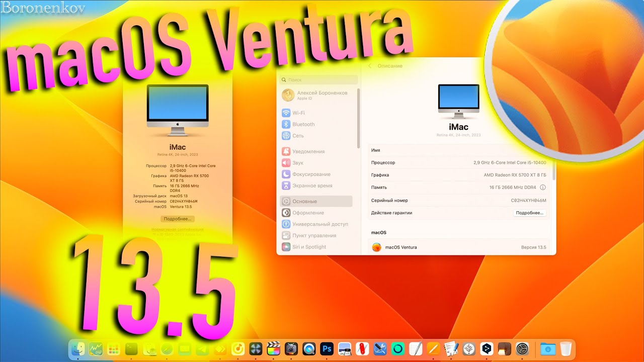This screenshot has height=362, width=644.
Task: Click Подробнее… in About This Mac window
Action: click(x=178, y=219)
